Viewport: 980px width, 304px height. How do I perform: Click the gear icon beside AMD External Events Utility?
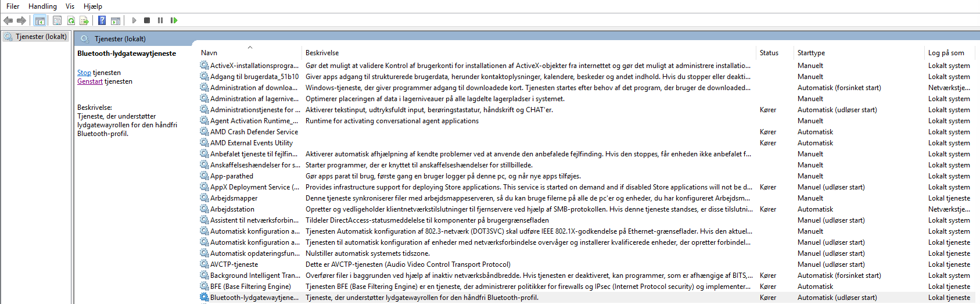pyautogui.click(x=204, y=143)
